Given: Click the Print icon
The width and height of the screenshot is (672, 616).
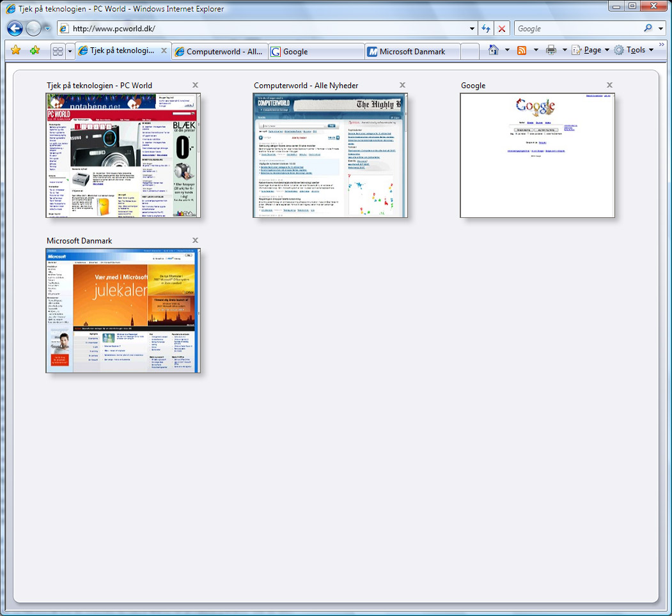Looking at the screenshot, I should coord(551,50).
